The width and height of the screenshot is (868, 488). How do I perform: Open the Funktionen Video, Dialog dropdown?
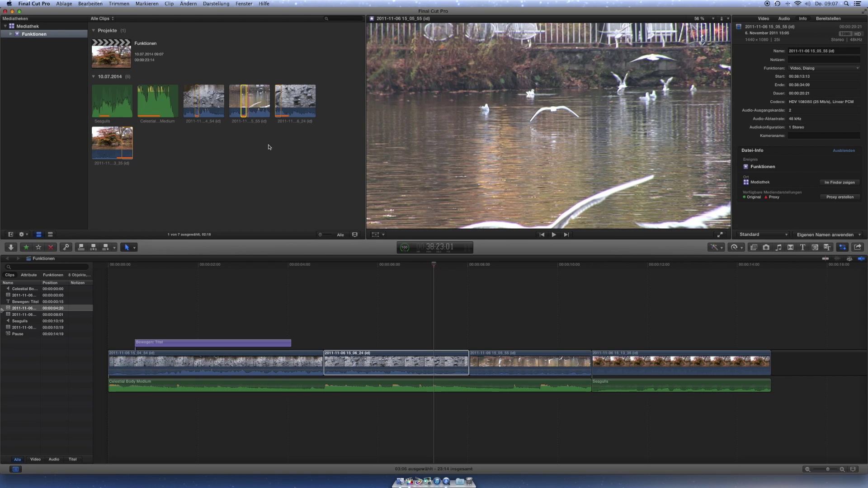[x=824, y=68]
